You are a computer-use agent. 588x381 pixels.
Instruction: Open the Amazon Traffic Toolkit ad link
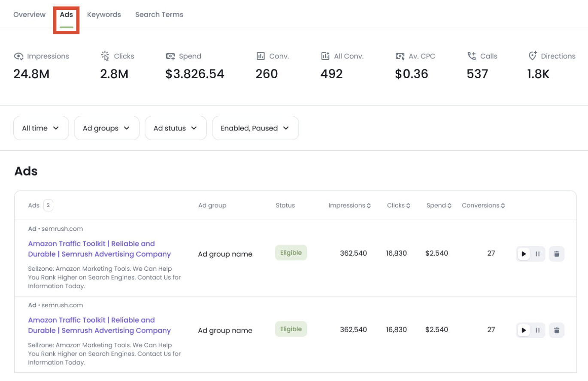[91, 243]
